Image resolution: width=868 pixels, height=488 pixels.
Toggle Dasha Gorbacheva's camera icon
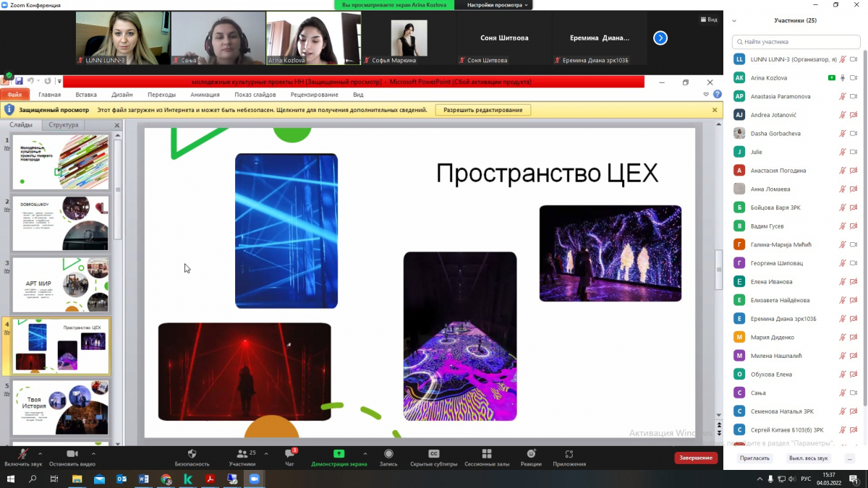tap(854, 133)
